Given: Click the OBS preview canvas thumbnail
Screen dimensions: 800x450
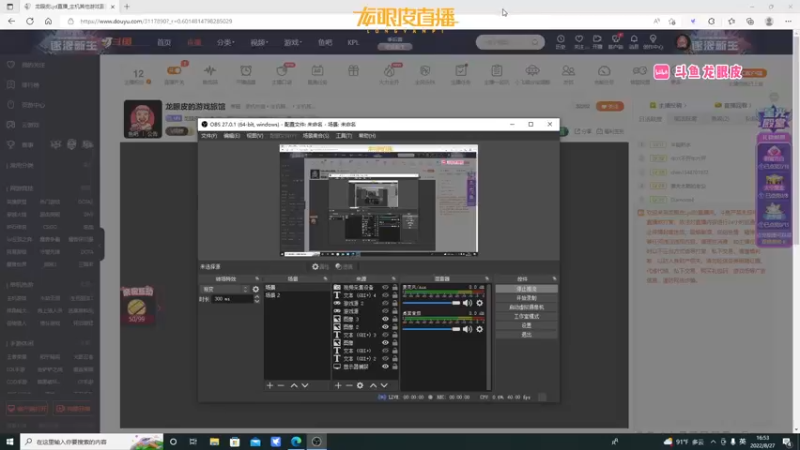Looking at the screenshot, I should 379,200.
